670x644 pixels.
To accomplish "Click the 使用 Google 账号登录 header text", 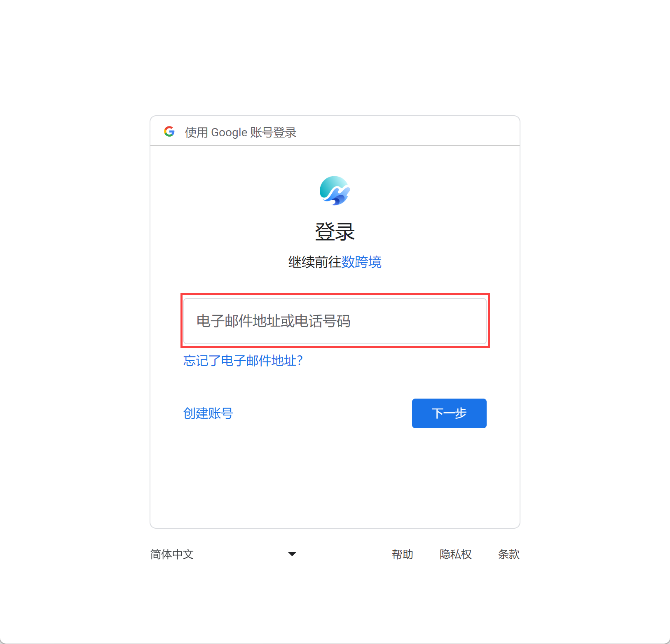I will 241,132.
